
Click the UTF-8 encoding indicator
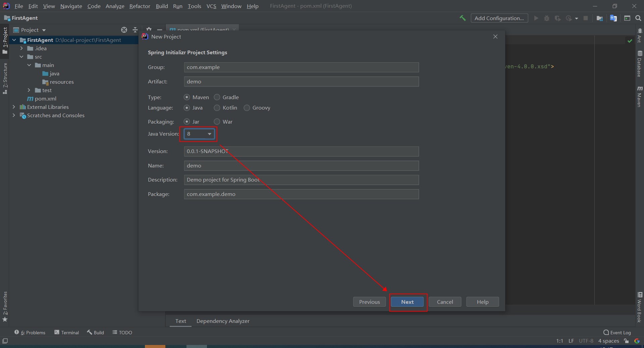click(x=586, y=341)
